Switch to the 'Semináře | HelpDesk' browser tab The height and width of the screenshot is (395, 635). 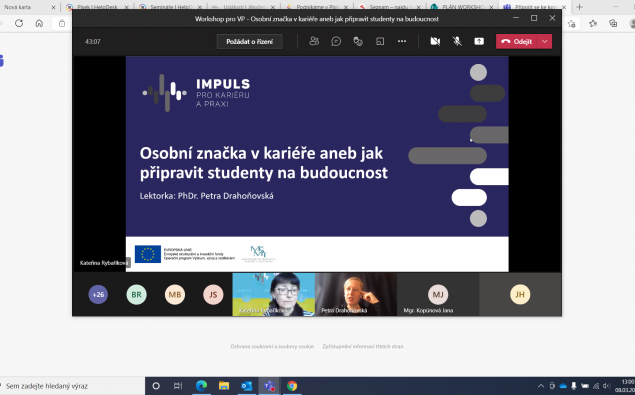click(170, 7)
